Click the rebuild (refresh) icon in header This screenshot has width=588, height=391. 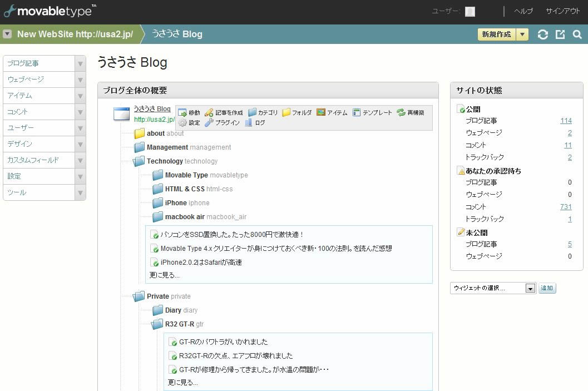[542, 34]
